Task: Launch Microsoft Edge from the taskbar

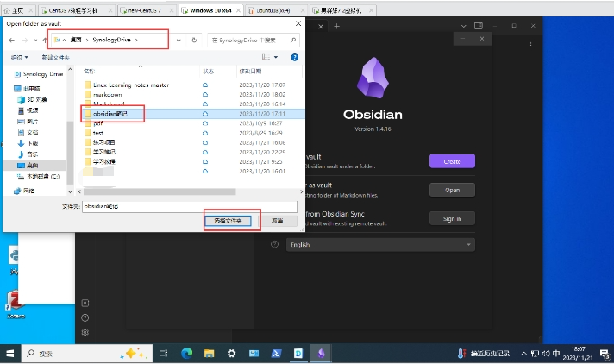Action: 187,354
